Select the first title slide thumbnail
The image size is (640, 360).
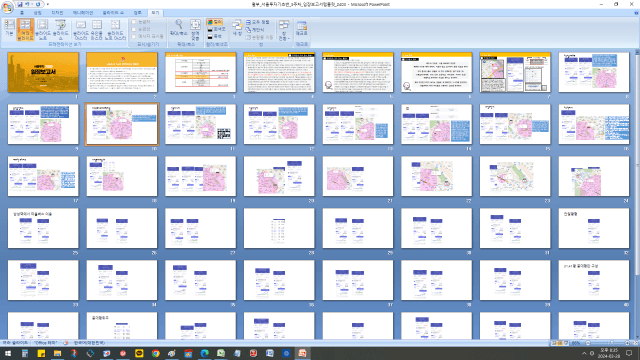click(x=43, y=72)
